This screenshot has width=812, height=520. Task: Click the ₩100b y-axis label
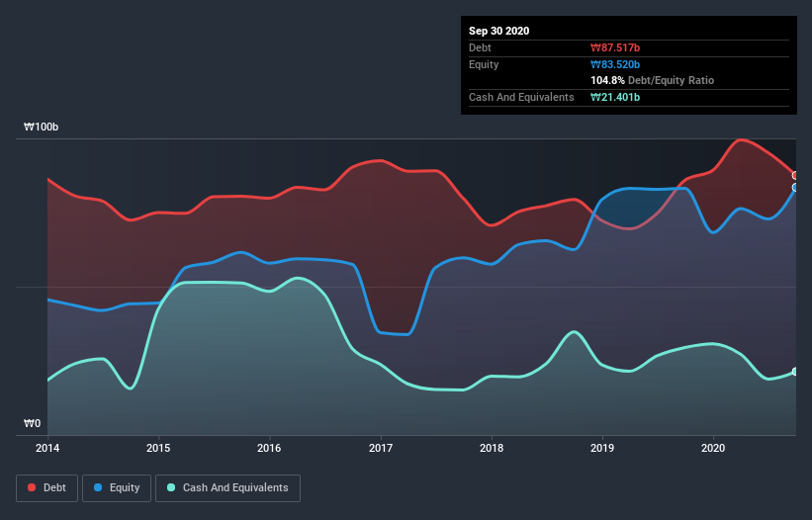click(41, 127)
